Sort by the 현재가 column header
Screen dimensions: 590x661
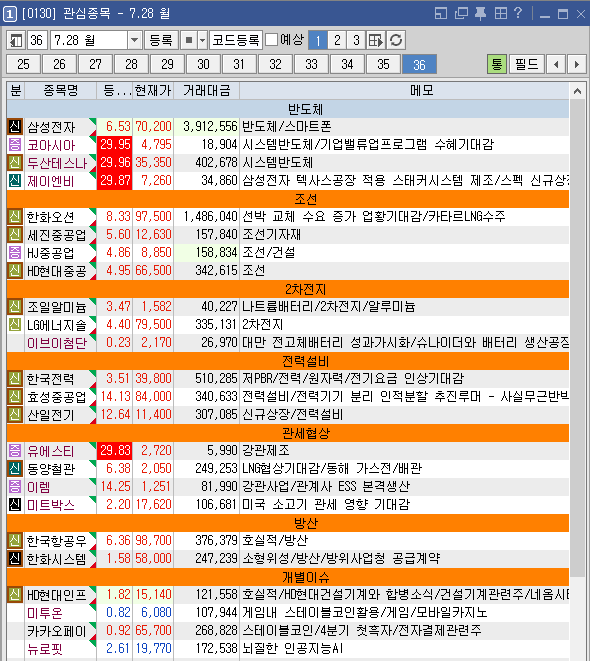(153, 90)
